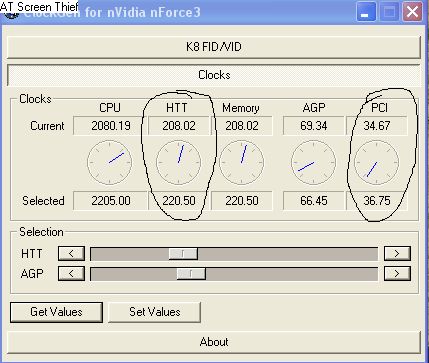Select selected CPU value 2205.00
Viewport: 429px width, 363px height.
click(110, 201)
